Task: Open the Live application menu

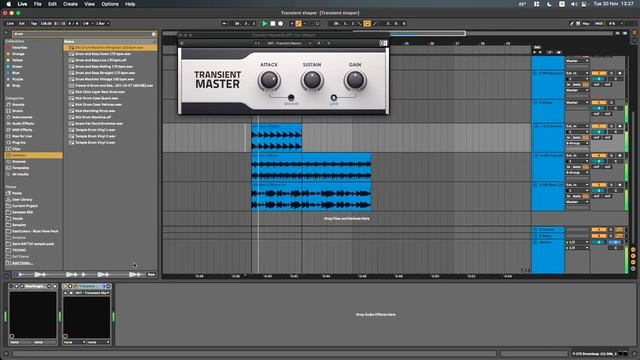Action: click(22, 4)
